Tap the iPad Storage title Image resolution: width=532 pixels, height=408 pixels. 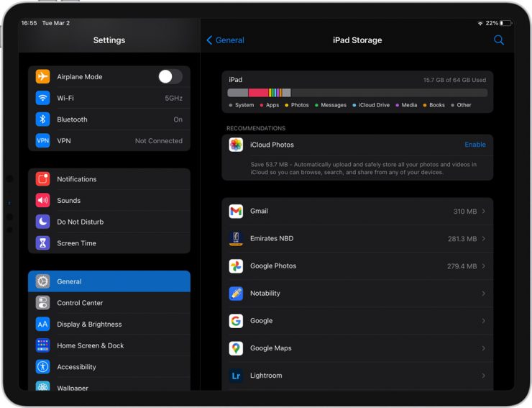[x=357, y=40]
